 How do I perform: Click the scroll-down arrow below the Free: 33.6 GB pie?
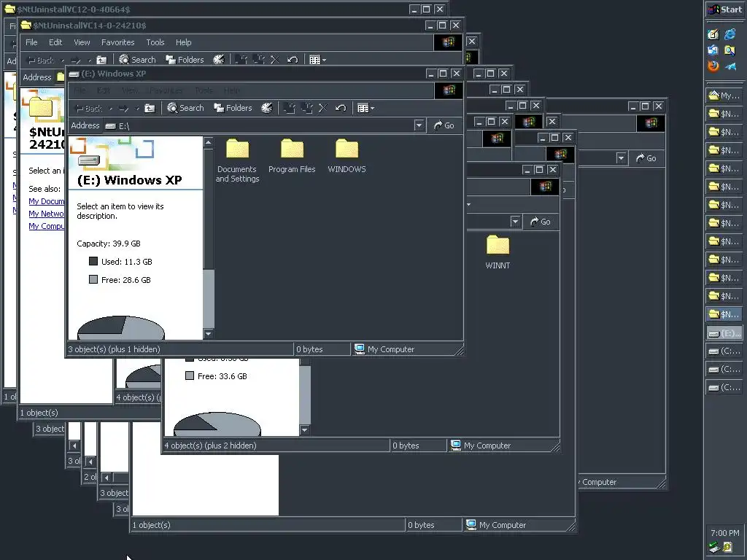(x=305, y=430)
